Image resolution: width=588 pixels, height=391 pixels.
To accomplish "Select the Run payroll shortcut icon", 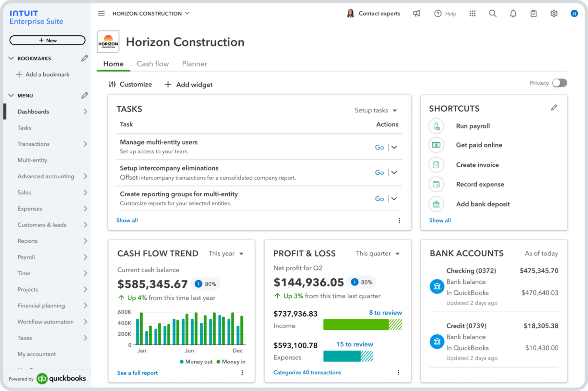I will 436,126.
